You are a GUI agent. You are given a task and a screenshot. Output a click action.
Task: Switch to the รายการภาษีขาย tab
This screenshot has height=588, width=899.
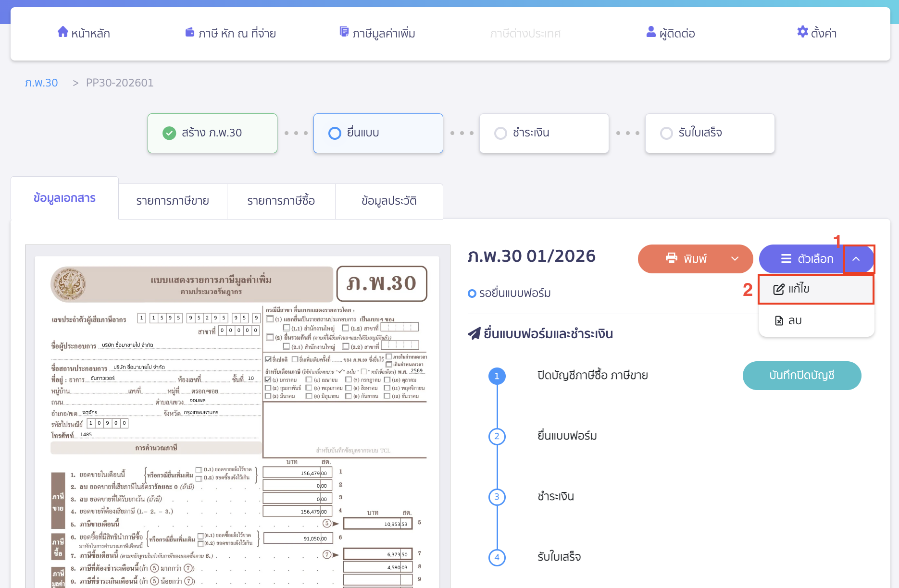tap(173, 201)
